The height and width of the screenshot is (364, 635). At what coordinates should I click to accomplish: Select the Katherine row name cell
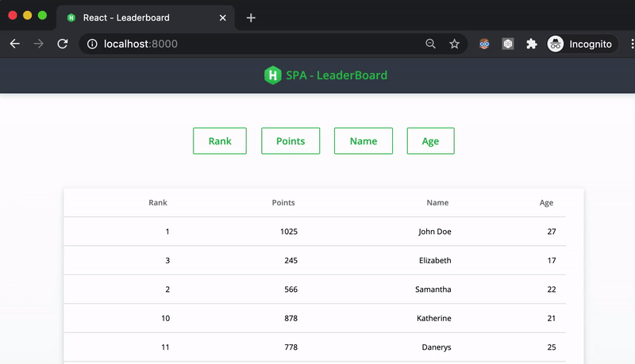(x=433, y=318)
